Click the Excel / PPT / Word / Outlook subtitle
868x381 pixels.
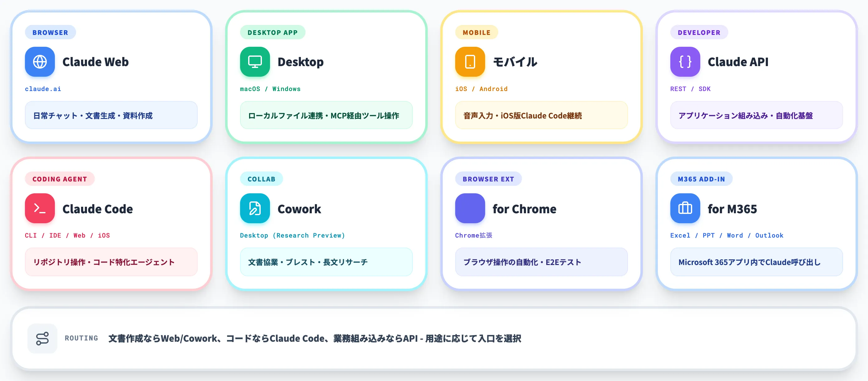click(726, 235)
